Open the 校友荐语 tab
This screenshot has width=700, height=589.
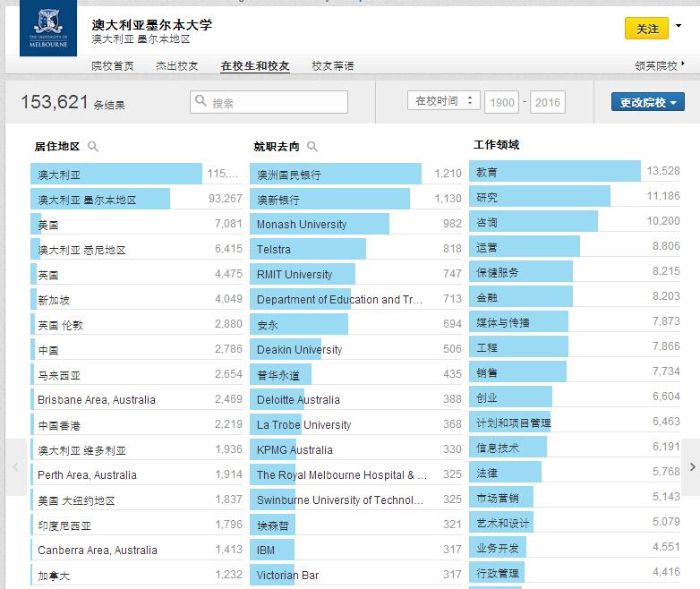pyautogui.click(x=333, y=66)
